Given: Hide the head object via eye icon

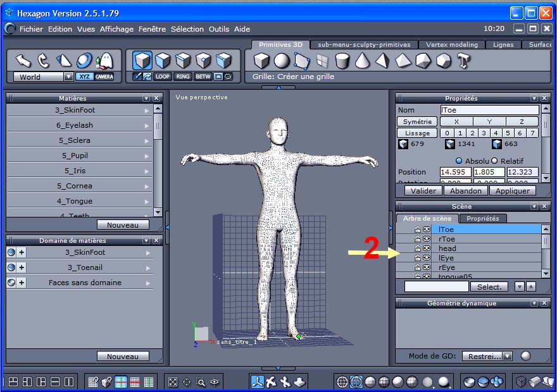Looking at the screenshot, I should (427, 248).
